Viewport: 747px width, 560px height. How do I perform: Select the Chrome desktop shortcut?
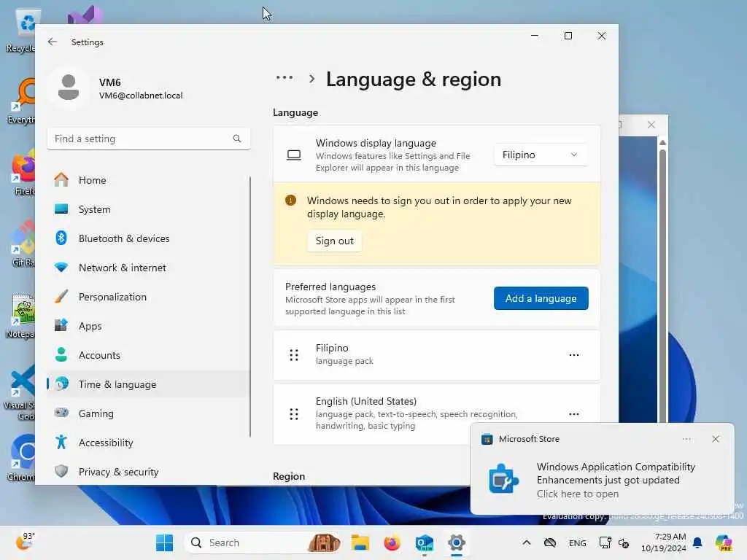click(21, 458)
